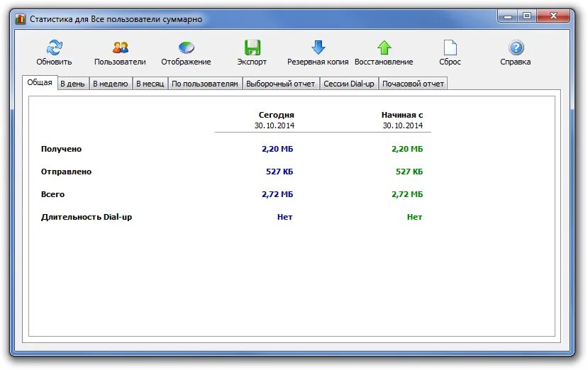Open the Сессии Dial-up tab
The width and height of the screenshot is (588, 370).
pos(349,84)
